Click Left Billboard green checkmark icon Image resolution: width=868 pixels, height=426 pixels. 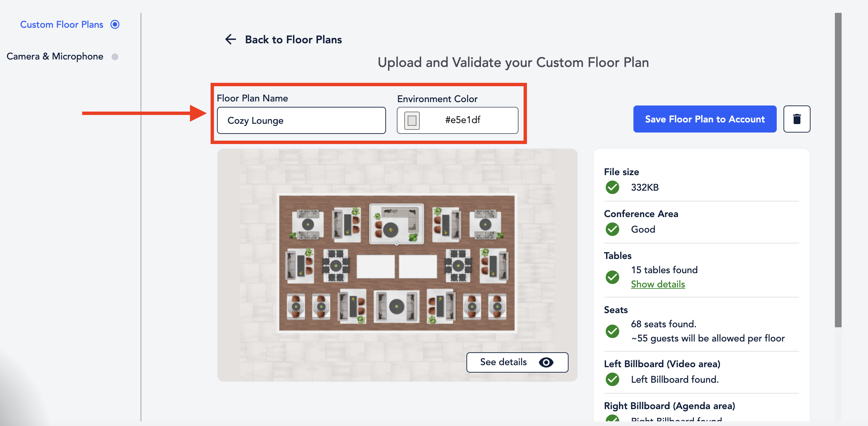(612, 379)
